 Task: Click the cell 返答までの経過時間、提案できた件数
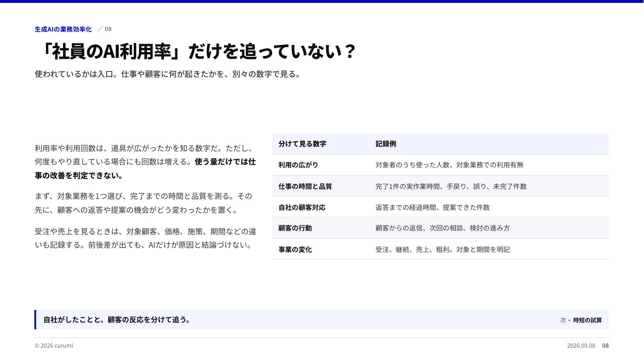tap(432, 208)
